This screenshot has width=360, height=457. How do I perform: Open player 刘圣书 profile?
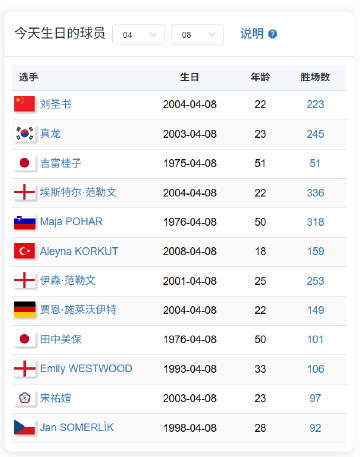click(56, 104)
